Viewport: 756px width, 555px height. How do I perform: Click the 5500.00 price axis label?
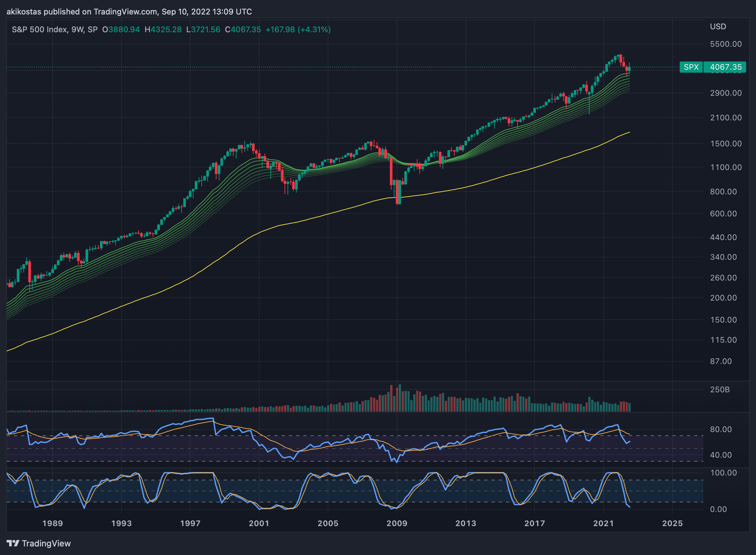tap(726, 44)
